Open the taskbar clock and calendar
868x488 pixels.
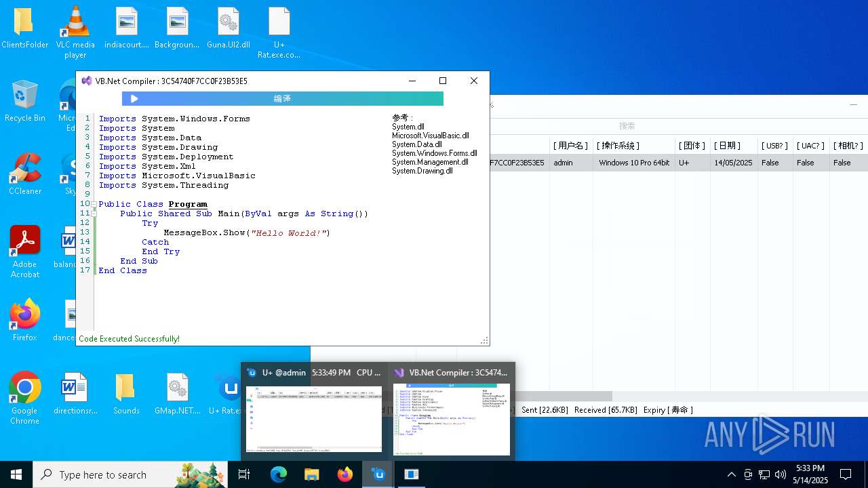[x=810, y=474]
